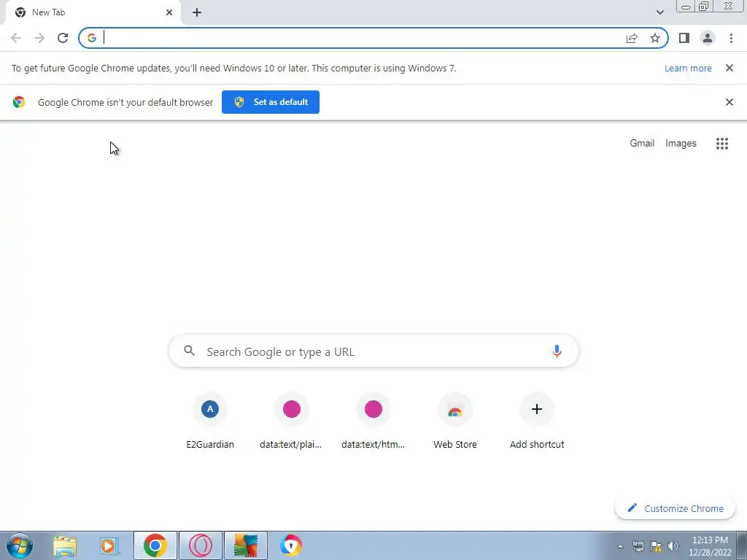Click the network tray icon
The height and width of the screenshot is (560, 747).
(x=638, y=546)
